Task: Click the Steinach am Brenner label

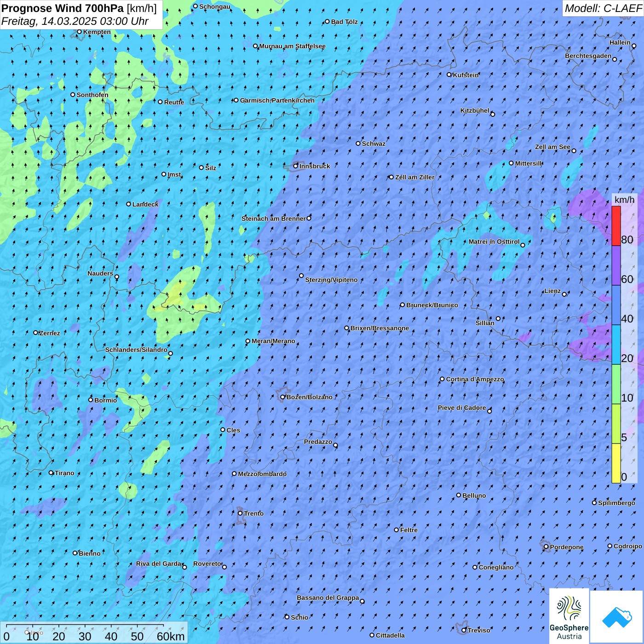Action: (273, 218)
